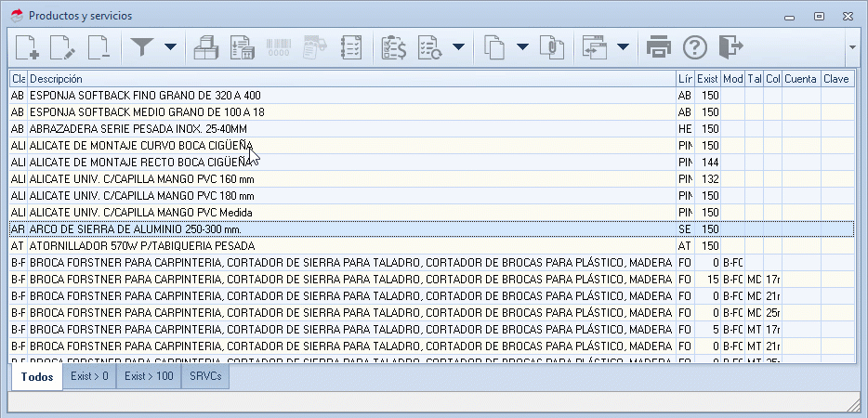The height and width of the screenshot is (418, 868).
Task: Click the exit door icon
Action: [x=731, y=46]
